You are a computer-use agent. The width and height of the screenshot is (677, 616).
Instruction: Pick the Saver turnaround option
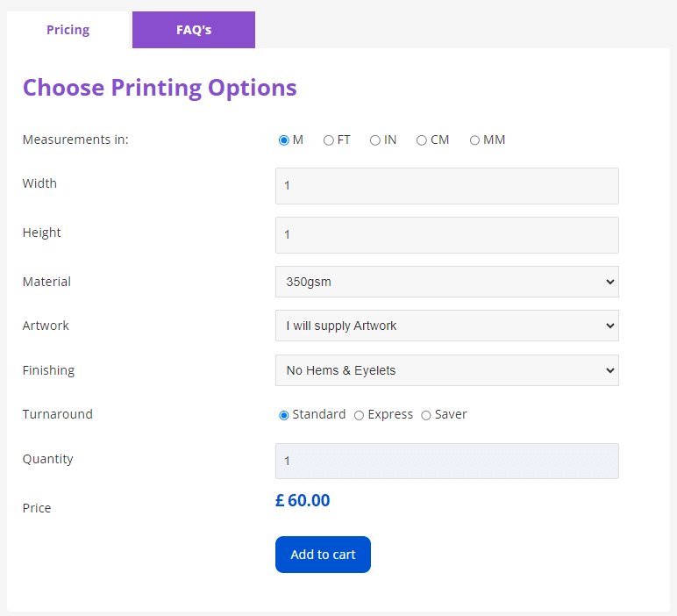[426, 415]
